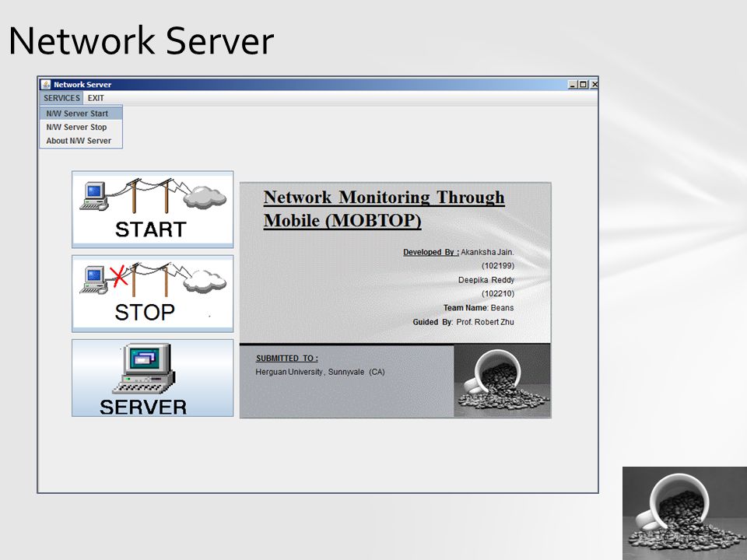Viewport: 747px width, 560px height.
Task: Click the 'SUBMITTED TO :' label
Action: tap(287, 359)
